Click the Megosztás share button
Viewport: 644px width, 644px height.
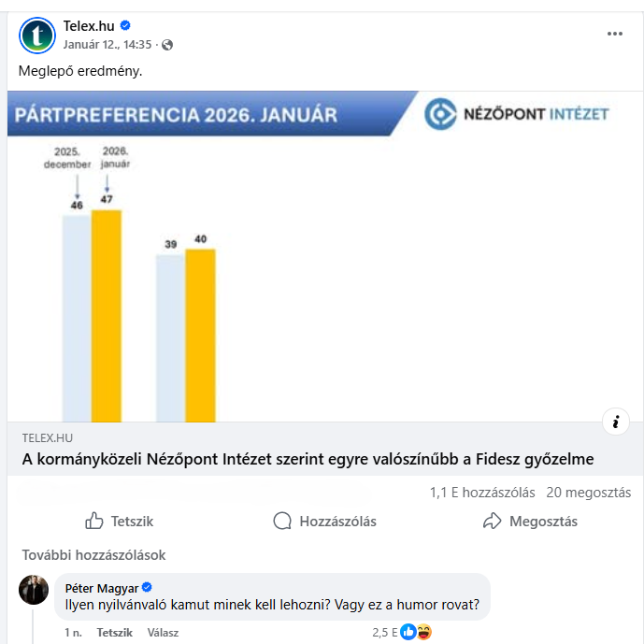click(530, 522)
